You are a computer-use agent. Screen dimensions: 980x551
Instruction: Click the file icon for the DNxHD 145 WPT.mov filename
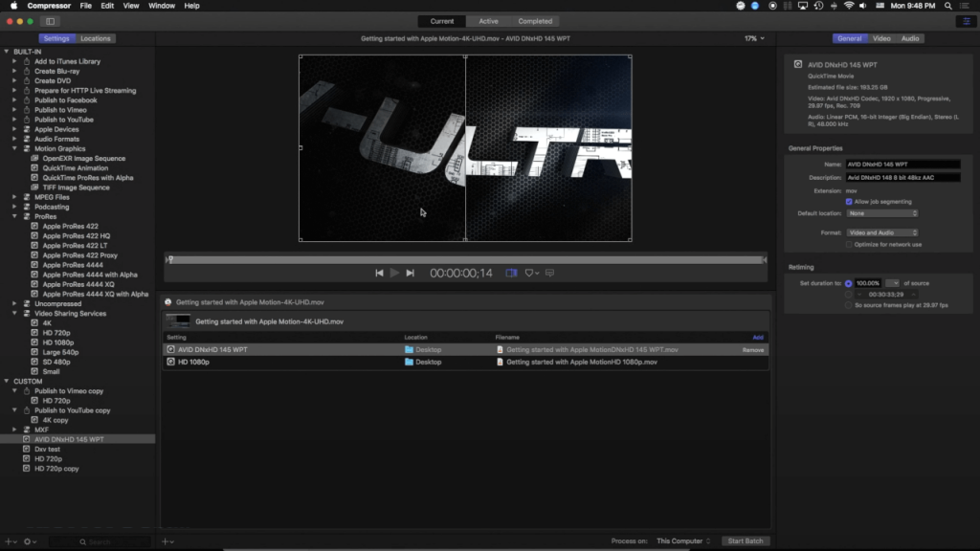click(x=500, y=350)
